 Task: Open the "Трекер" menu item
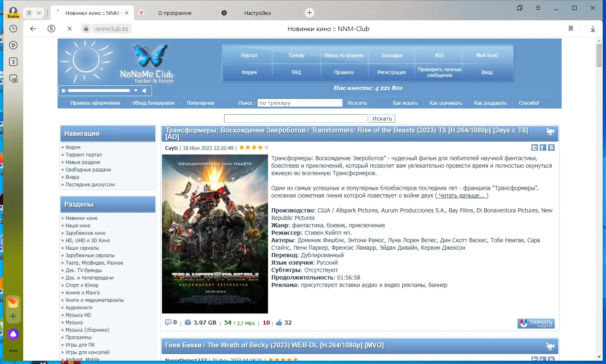click(x=296, y=55)
